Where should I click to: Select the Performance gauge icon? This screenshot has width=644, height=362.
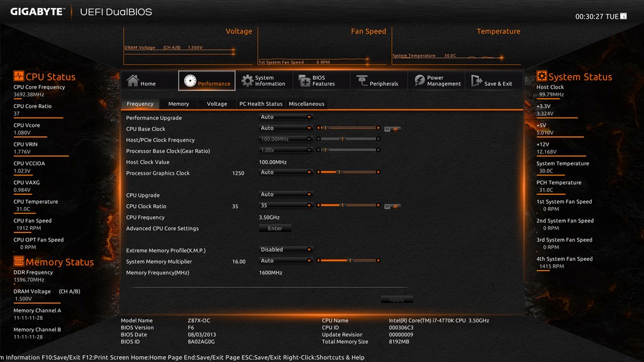190,81
